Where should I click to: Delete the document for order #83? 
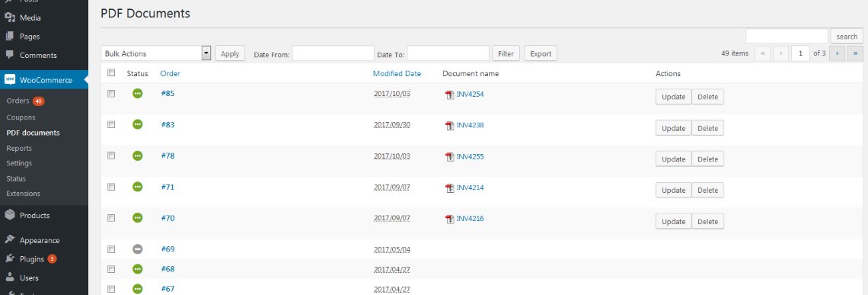(x=707, y=128)
